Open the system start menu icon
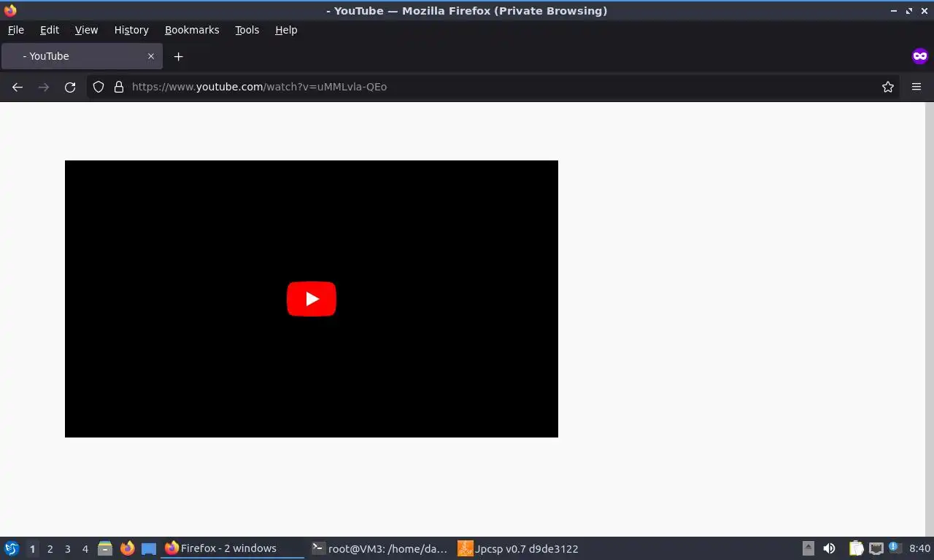 pos(12,548)
